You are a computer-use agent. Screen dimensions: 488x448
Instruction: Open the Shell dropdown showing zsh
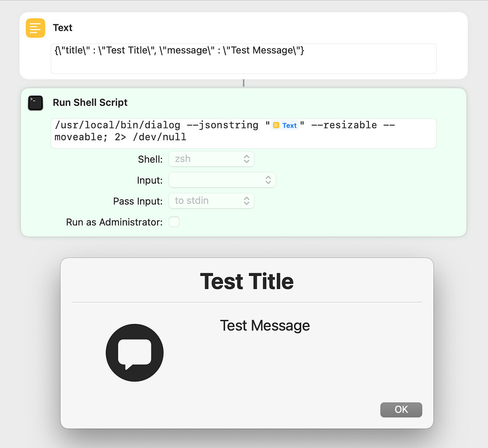point(211,159)
